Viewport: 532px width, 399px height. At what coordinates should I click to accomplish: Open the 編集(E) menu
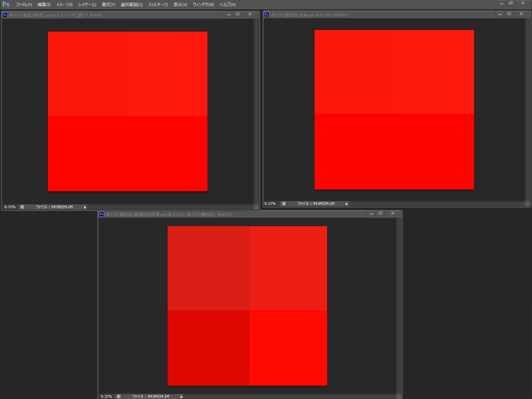(44, 5)
